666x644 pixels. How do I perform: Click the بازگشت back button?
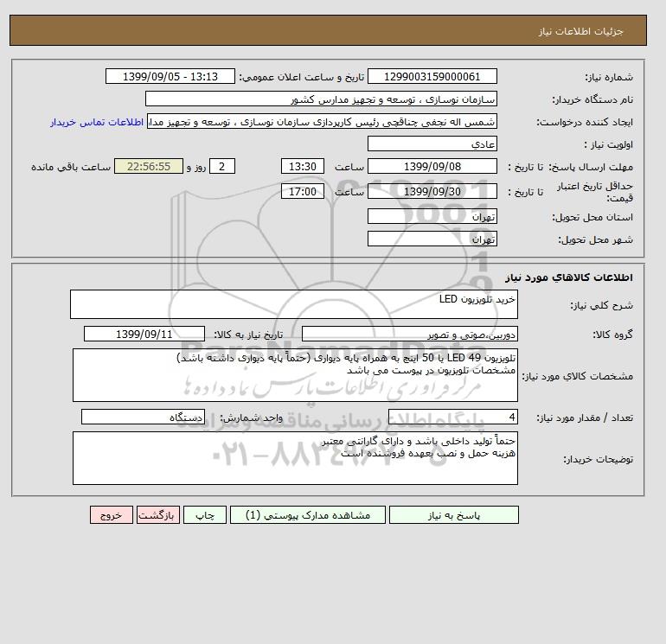(158, 515)
